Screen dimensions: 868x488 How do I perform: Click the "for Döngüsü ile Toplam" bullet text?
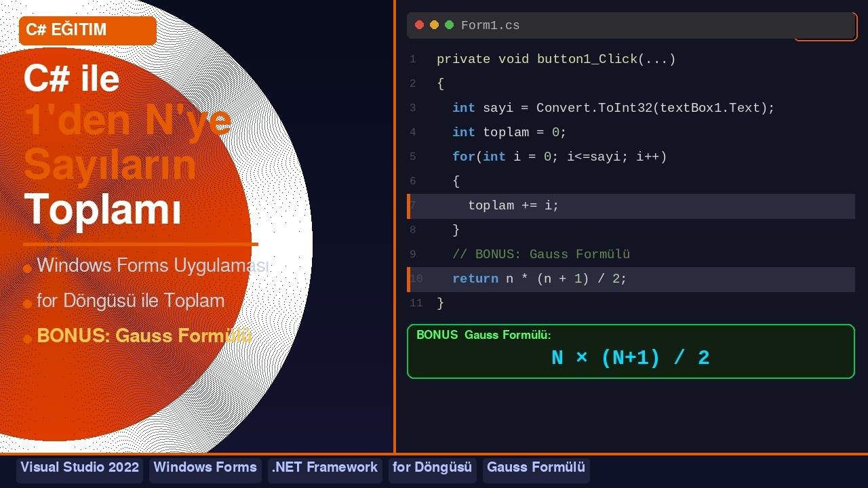point(130,301)
